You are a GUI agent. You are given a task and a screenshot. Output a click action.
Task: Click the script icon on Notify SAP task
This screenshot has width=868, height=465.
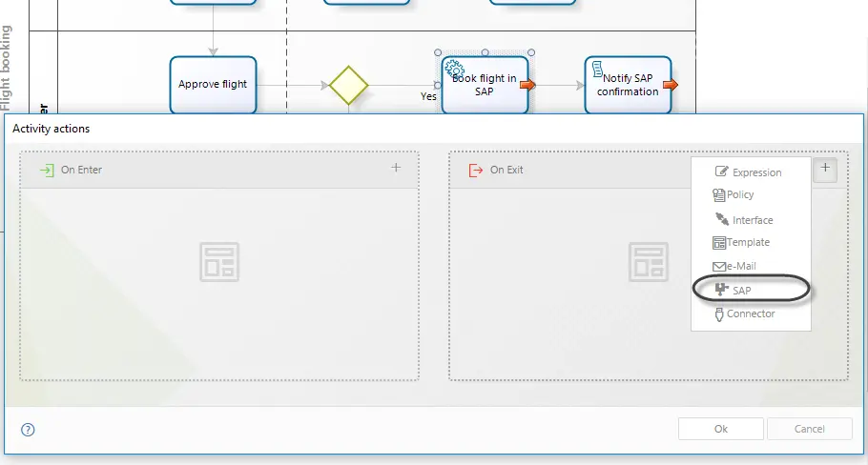[597, 70]
